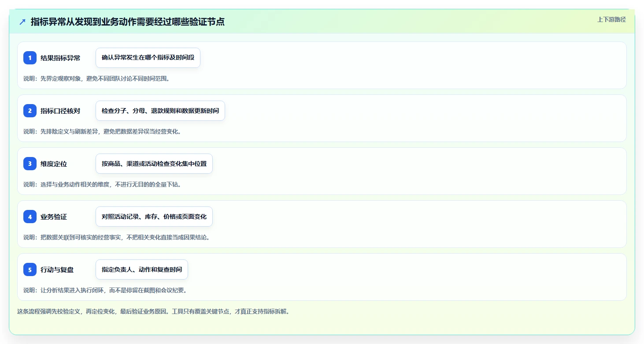This screenshot has height=344, width=644.
Task: Select the 维度定位 step label
Action: pyautogui.click(x=54, y=164)
